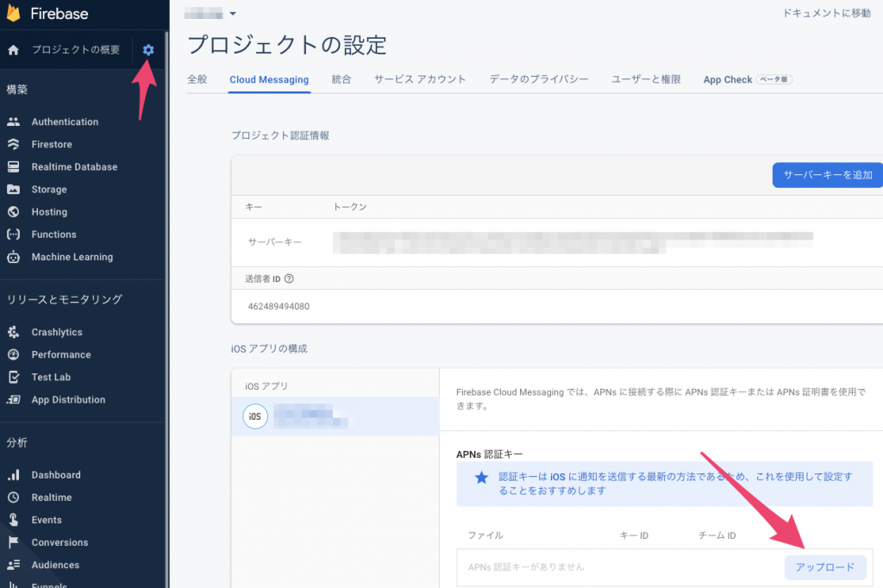Switch to the 全般 tab
Viewport: 883px width, 588px height.
(197, 79)
